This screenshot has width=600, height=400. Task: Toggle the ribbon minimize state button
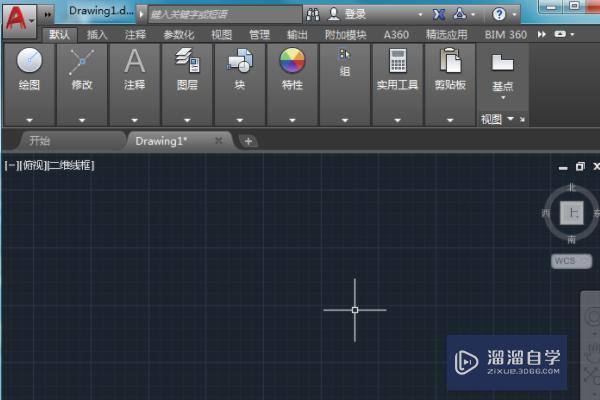(x=560, y=34)
